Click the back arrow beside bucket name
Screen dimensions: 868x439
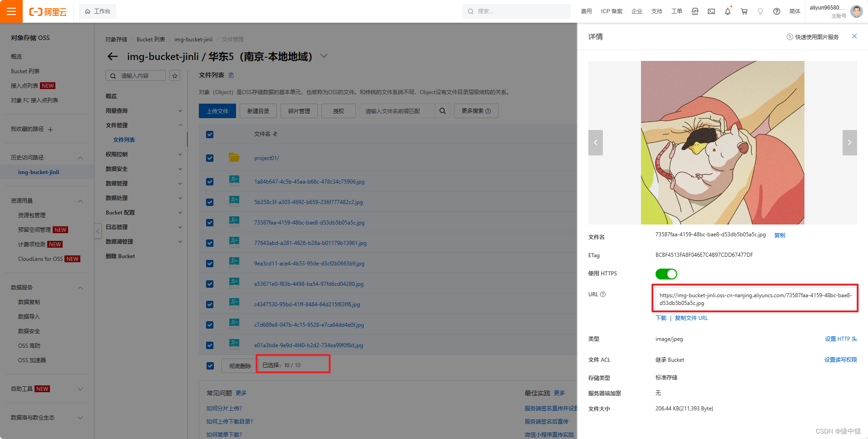[113, 56]
